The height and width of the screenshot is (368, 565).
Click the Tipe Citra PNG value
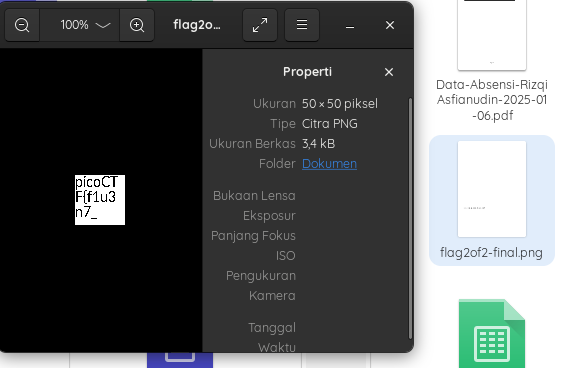tap(330, 124)
